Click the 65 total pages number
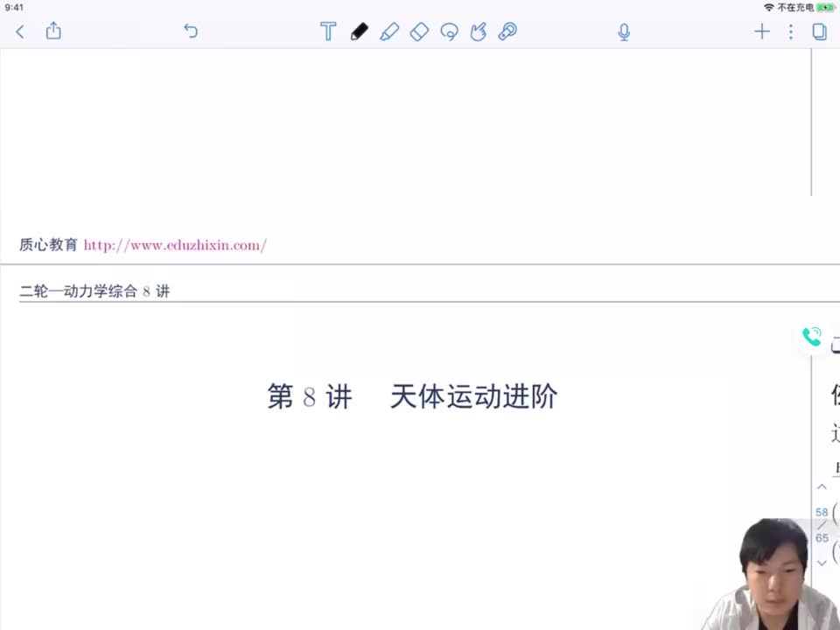This screenshot has width=840, height=630. tap(822, 538)
